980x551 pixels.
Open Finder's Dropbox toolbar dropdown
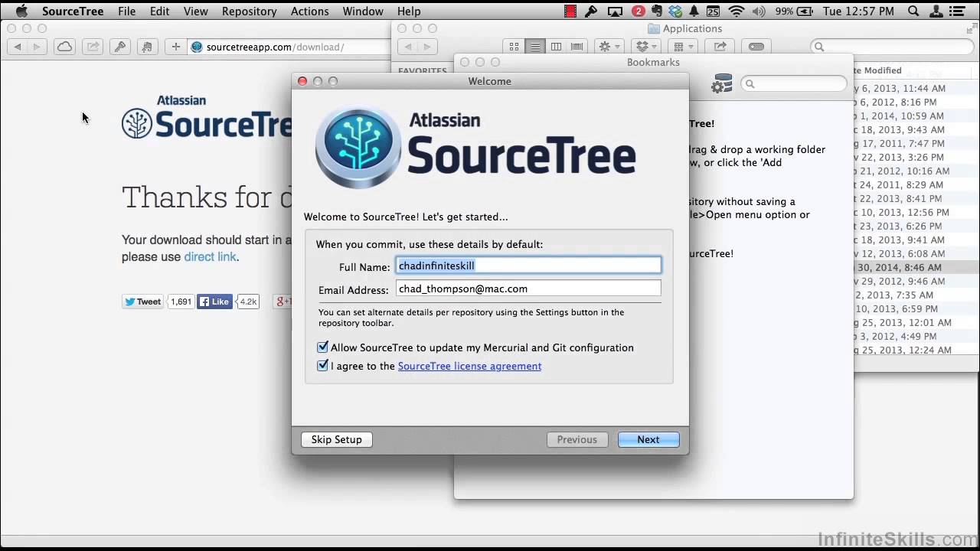(x=648, y=47)
